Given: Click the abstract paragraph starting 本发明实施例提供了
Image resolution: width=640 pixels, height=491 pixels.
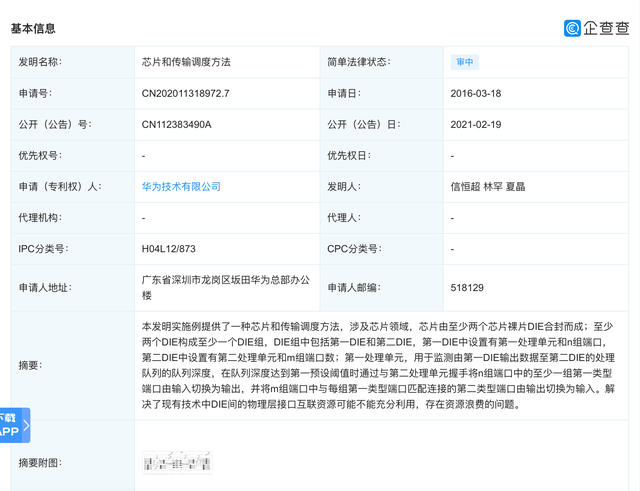Looking at the screenshot, I should click(378, 365).
